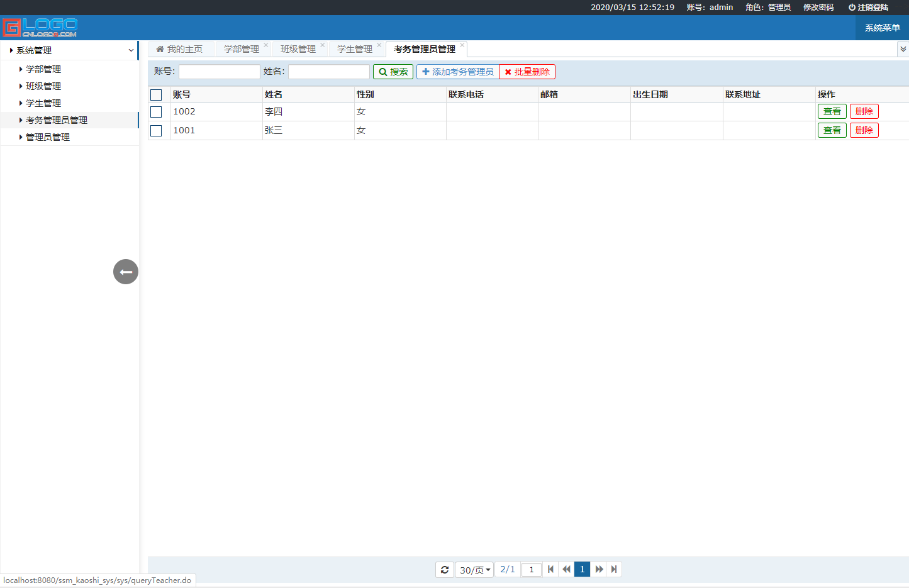This screenshot has width=909, height=588.
Task: Click current page number 1 button
Action: click(583, 570)
